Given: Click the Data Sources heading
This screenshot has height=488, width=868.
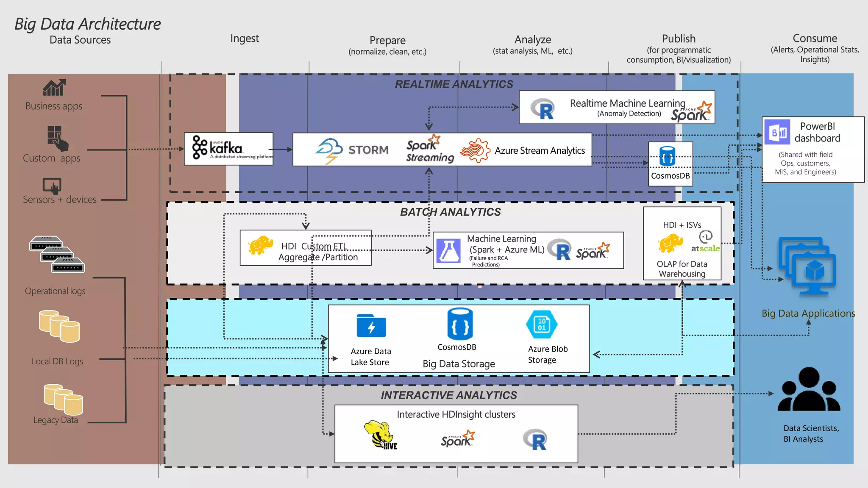Looking at the screenshot, I should click(x=80, y=40).
